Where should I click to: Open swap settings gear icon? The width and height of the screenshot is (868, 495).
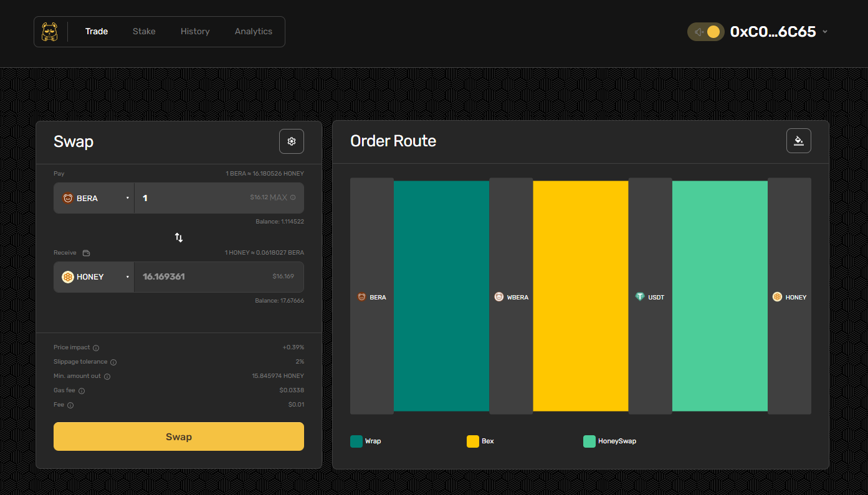tap(291, 141)
